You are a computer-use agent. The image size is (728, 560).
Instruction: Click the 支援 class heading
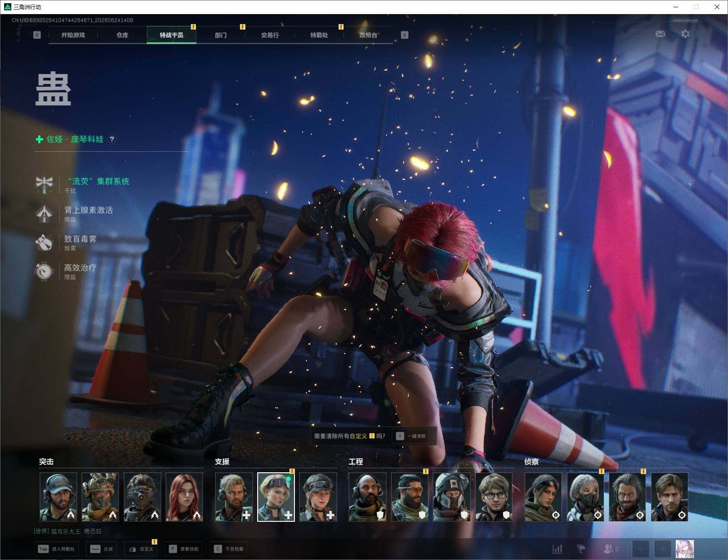(222, 461)
